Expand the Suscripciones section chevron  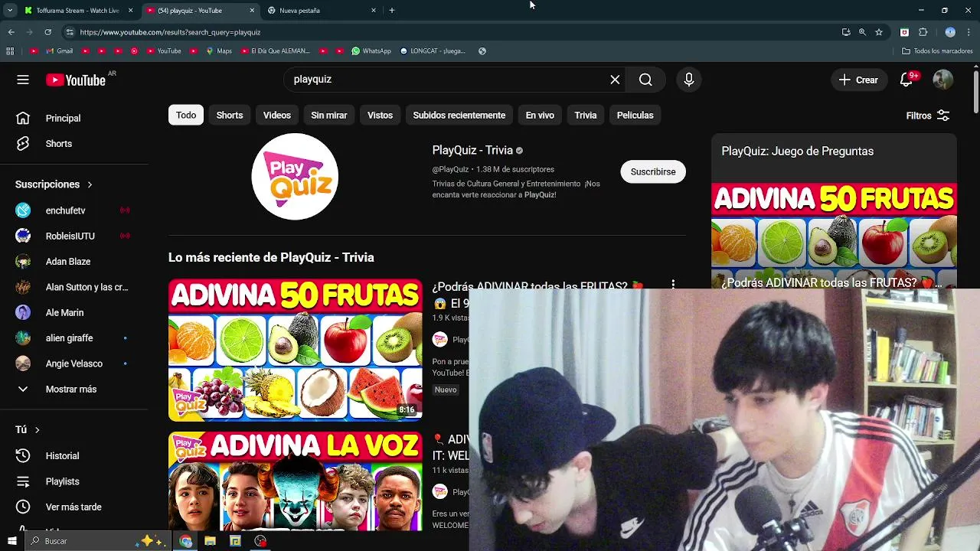pos(90,184)
